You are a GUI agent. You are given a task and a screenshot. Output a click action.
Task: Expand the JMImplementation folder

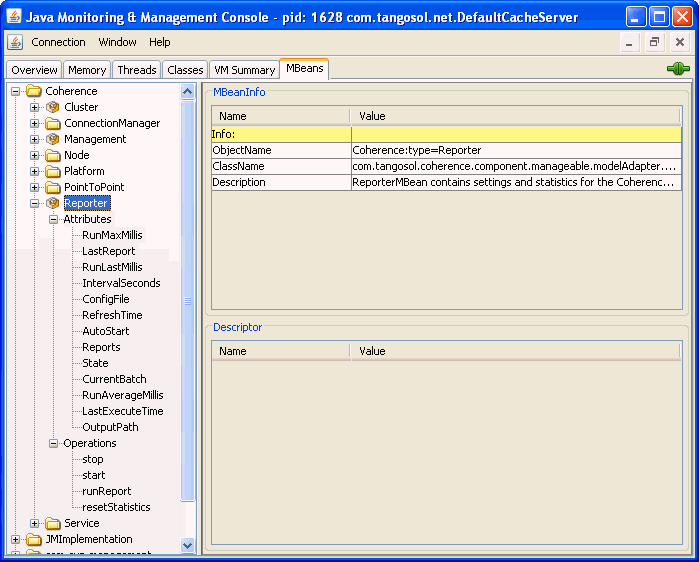[16, 540]
